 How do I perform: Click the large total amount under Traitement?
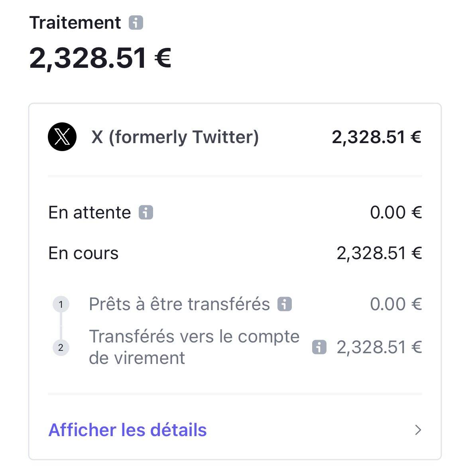click(100, 58)
